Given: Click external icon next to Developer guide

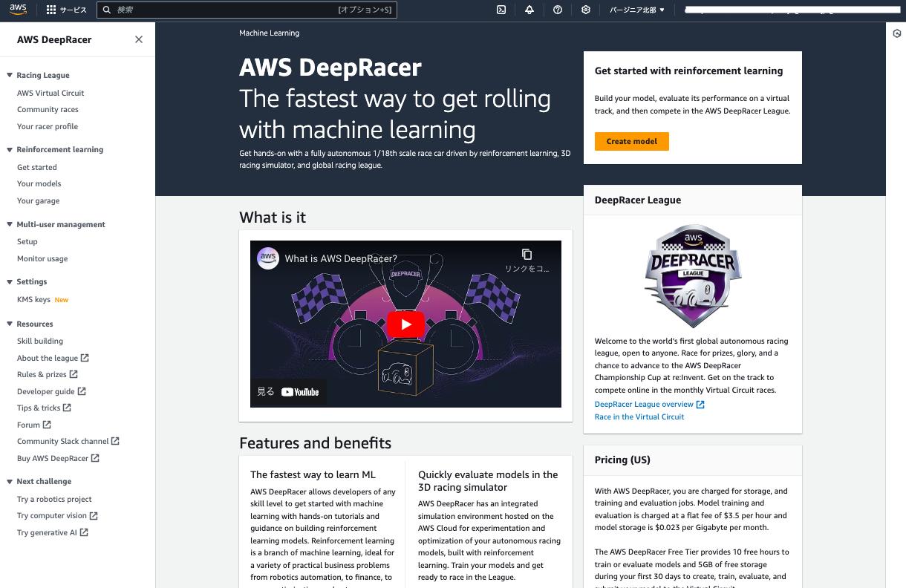Looking at the screenshot, I should (82, 391).
